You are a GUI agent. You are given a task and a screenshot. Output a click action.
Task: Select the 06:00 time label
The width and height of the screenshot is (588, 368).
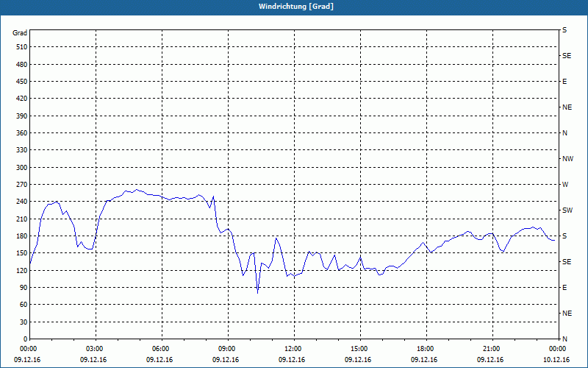click(x=162, y=349)
